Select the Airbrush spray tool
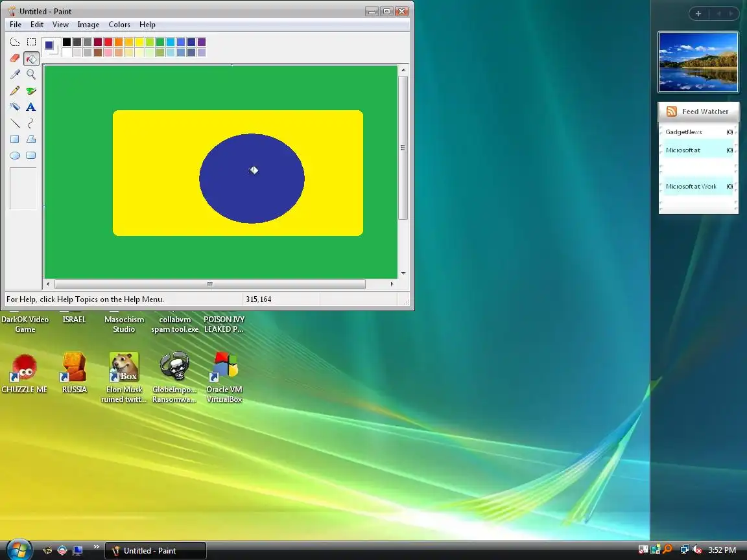Viewport: 747px width, 560px height. click(15, 107)
